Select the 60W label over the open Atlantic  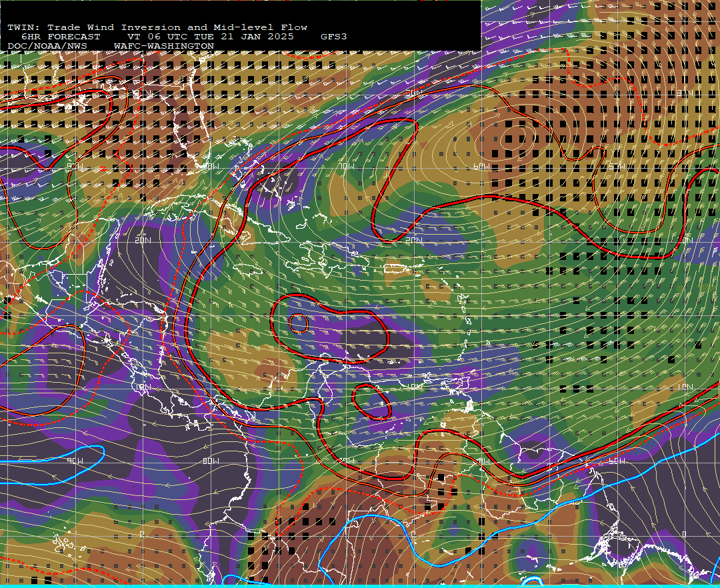click(x=482, y=166)
